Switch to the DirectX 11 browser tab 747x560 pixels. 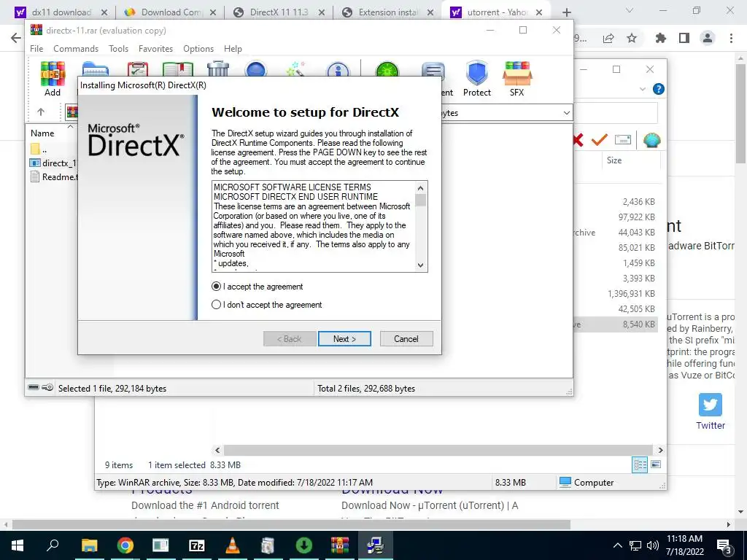coord(279,12)
